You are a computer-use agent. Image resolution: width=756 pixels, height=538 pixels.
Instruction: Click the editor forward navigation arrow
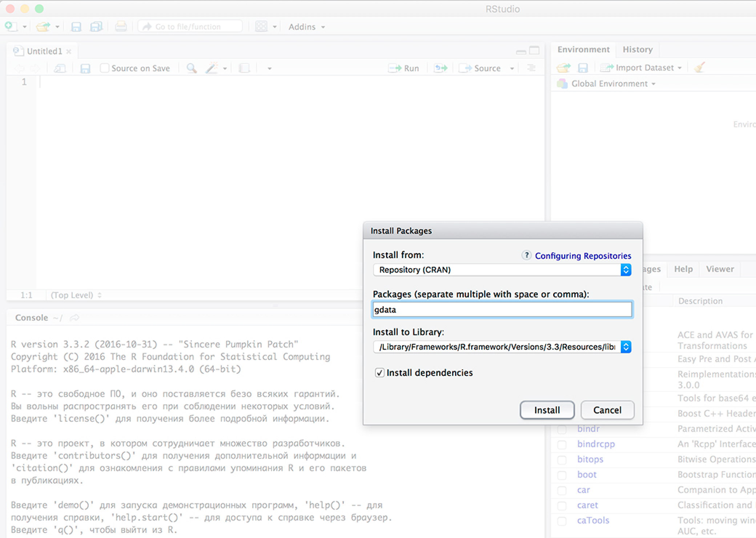click(35, 68)
